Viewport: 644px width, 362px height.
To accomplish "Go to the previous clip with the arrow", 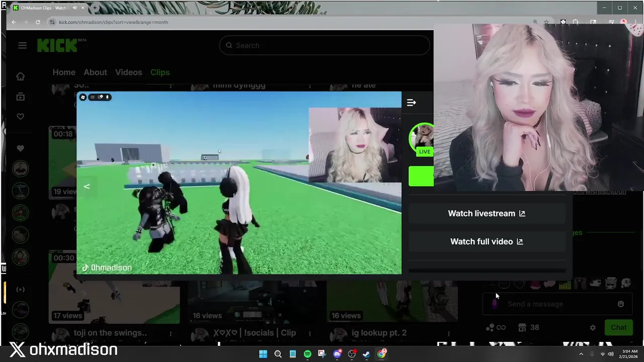I will point(87,187).
